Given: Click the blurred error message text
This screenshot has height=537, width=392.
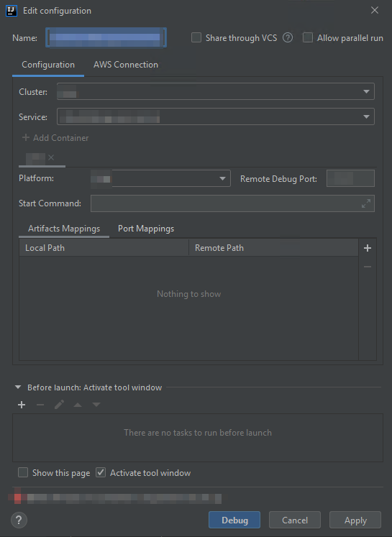Looking at the screenshot, I should click(124, 498).
